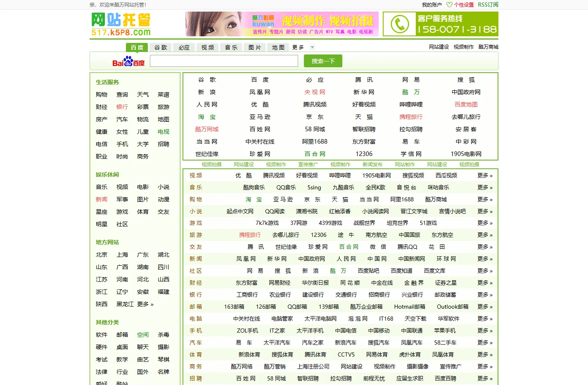588x385 pixels.
Task: Open the 视频制作 视频拍摄 banner ad
Action: [x=282, y=24]
